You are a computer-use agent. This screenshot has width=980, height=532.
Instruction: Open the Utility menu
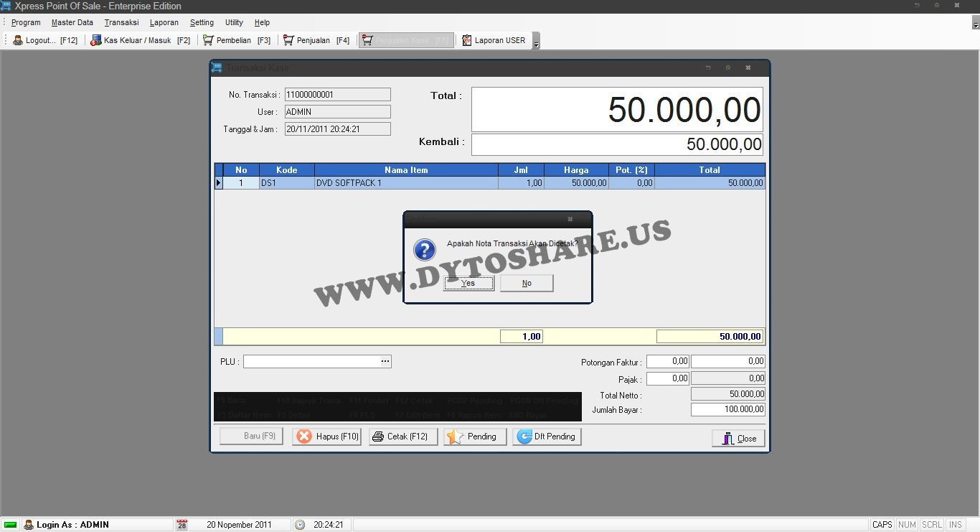point(234,22)
